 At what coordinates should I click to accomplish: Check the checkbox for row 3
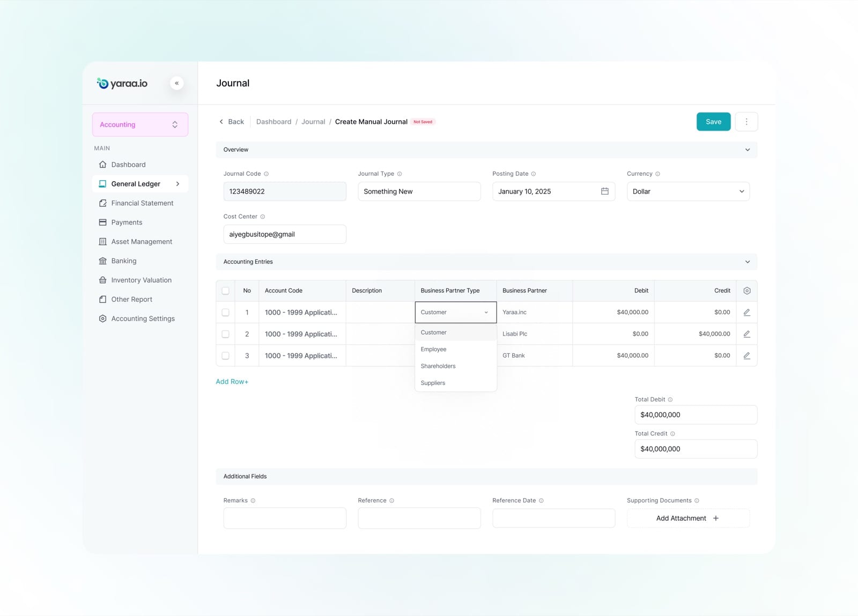pyautogui.click(x=225, y=355)
